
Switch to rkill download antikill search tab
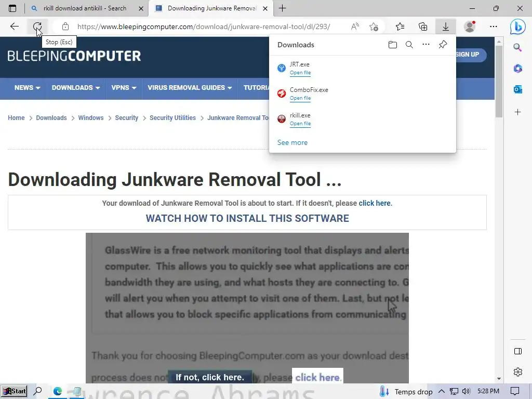[x=85, y=8]
